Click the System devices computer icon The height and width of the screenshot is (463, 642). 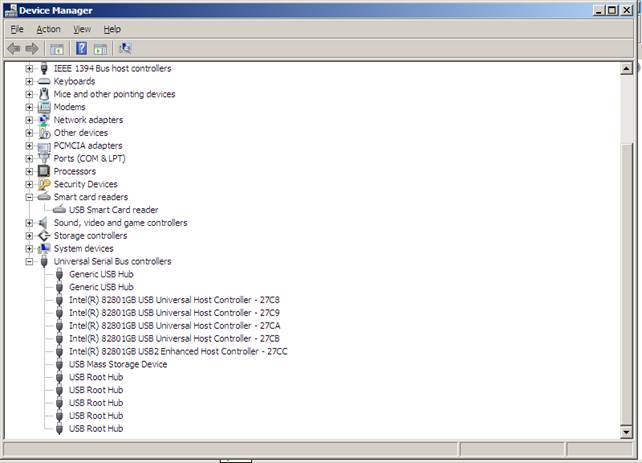point(44,248)
